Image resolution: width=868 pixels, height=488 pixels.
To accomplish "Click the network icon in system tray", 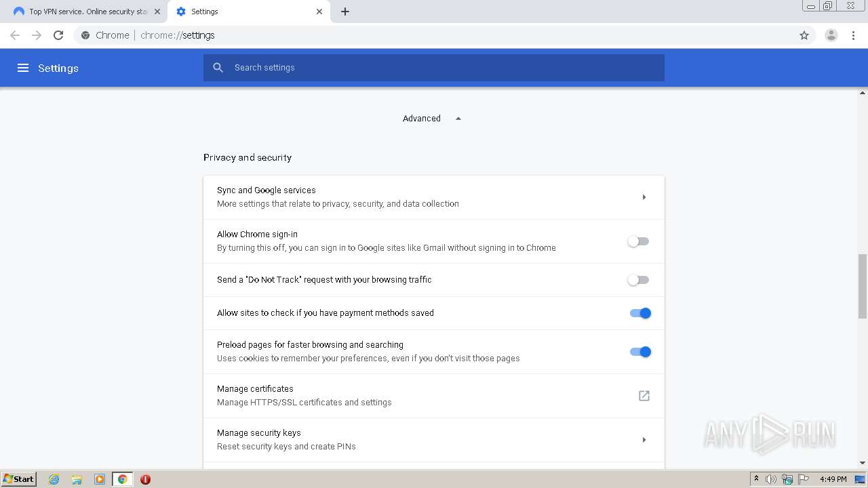I will tap(787, 479).
